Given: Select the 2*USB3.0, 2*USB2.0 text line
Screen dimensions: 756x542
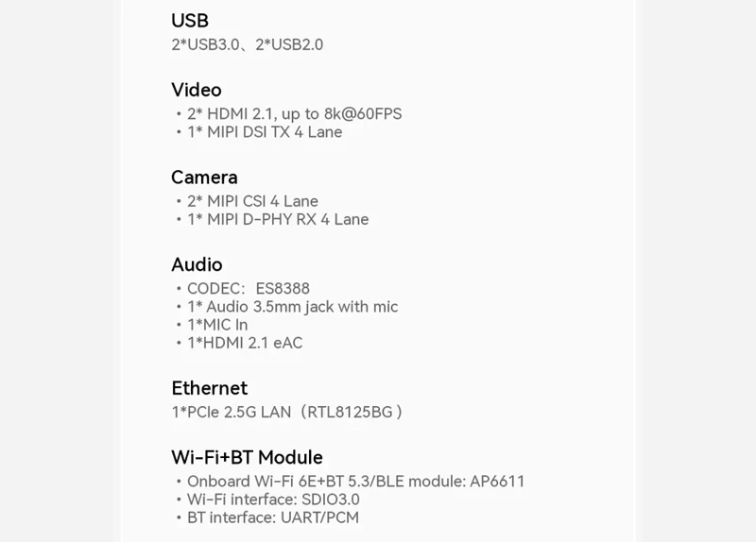Looking at the screenshot, I should pos(248,44).
